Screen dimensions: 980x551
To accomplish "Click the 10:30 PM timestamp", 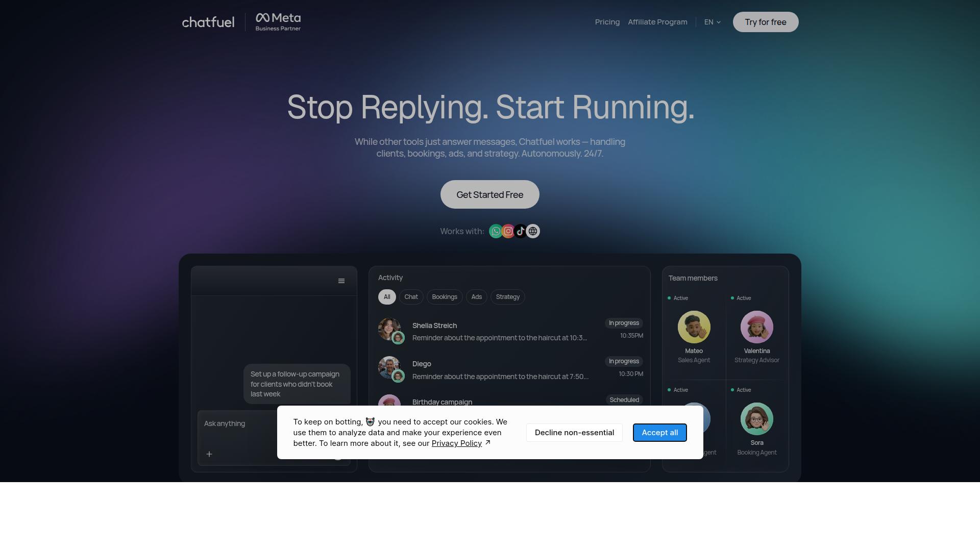I will [631, 374].
